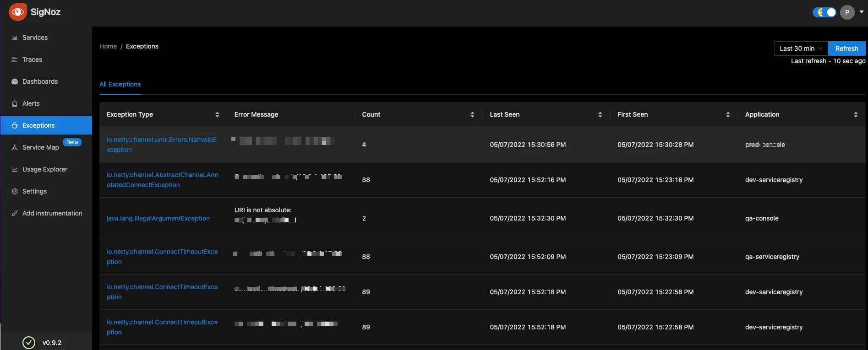868x350 pixels.
Task: Open Services via its bar-chart icon
Action: 15,38
